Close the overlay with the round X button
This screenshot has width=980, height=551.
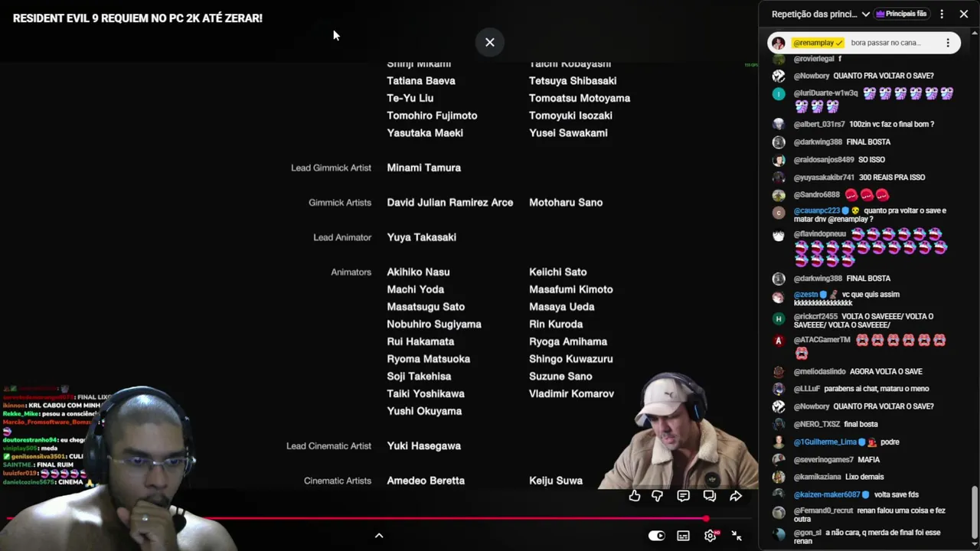pos(490,42)
